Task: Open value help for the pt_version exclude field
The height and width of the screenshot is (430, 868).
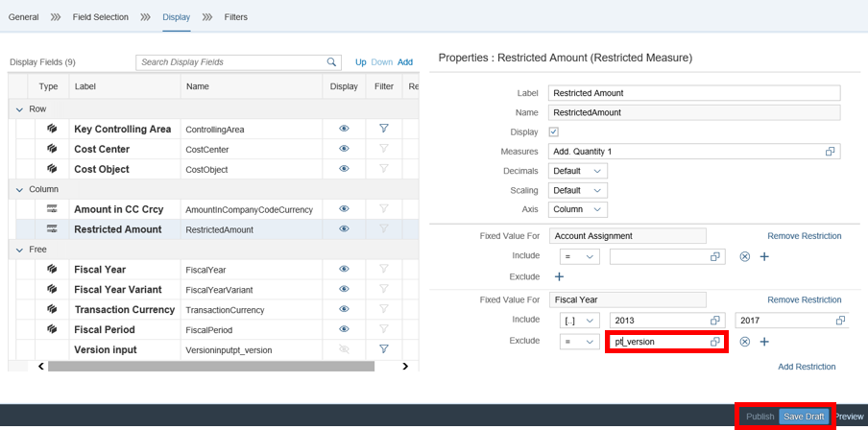Action: point(715,342)
